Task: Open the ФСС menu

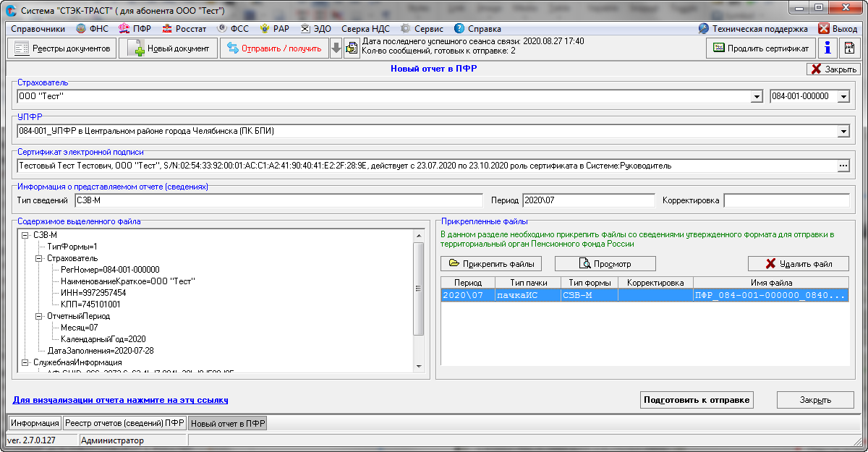Action: point(232,29)
